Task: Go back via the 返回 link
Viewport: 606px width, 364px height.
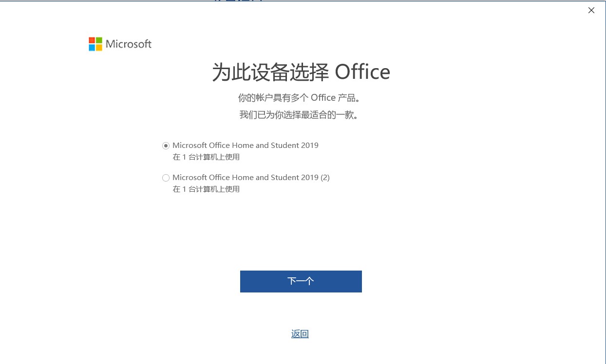Action: coord(300,334)
